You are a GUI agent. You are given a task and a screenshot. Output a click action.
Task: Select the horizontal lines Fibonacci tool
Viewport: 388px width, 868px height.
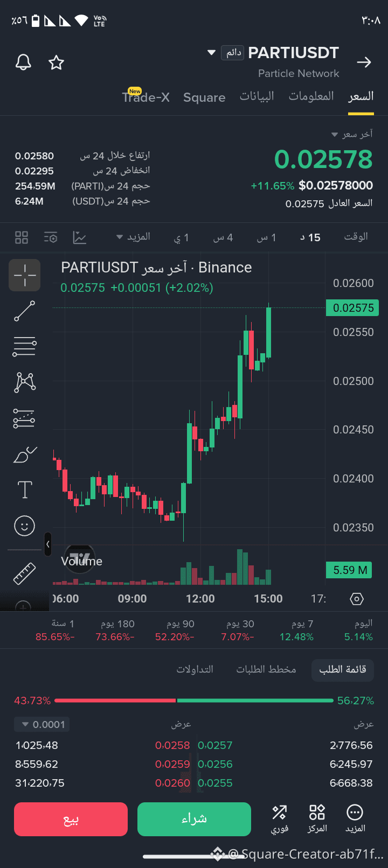tap(25, 347)
